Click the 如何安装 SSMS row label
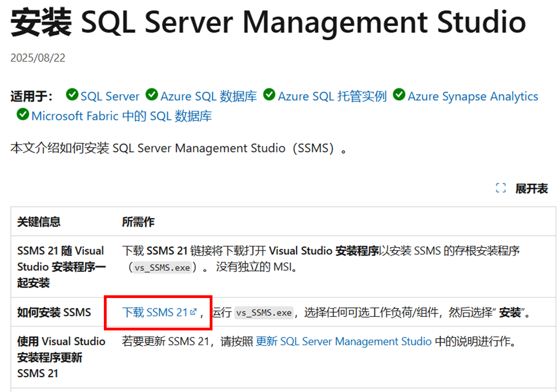The width and height of the screenshot is (560, 392). (x=54, y=313)
